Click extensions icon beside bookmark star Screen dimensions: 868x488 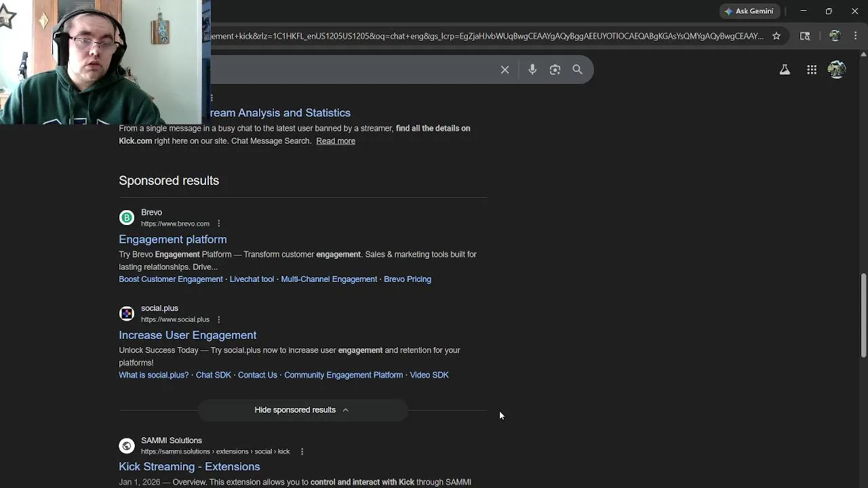pyautogui.click(x=805, y=36)
